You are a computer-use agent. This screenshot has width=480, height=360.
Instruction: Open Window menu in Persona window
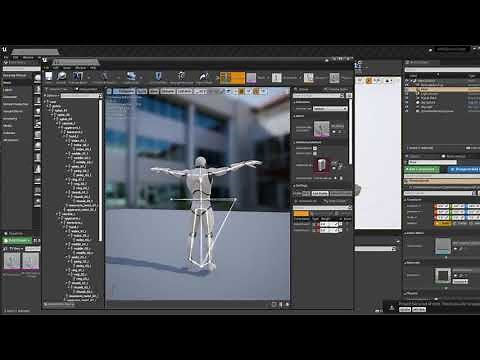tap(80, 68)
